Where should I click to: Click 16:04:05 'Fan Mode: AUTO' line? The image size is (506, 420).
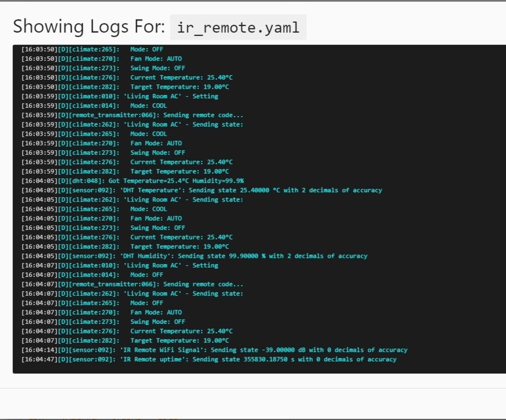coord(102,218)
